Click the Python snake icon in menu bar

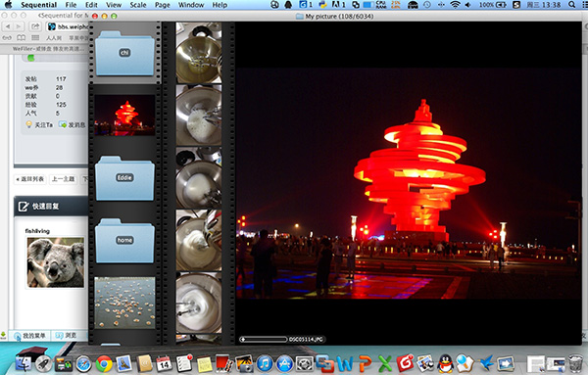[322, 5]
